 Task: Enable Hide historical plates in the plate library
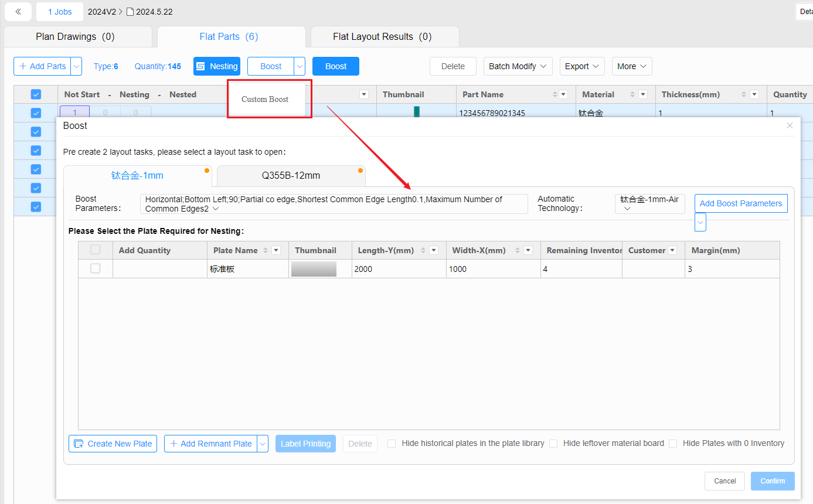pos(392,444)
